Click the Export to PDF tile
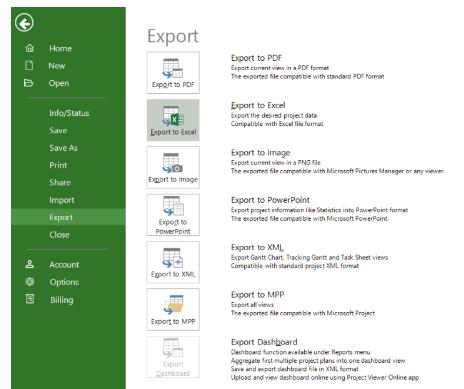Viewport: 464px width, 389px height. [173, 73]
